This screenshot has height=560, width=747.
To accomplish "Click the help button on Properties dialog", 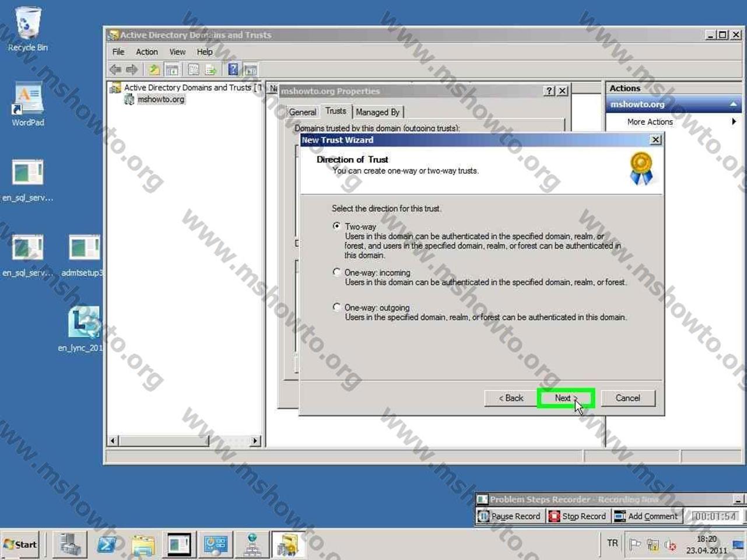I will (x=549, y=91).
